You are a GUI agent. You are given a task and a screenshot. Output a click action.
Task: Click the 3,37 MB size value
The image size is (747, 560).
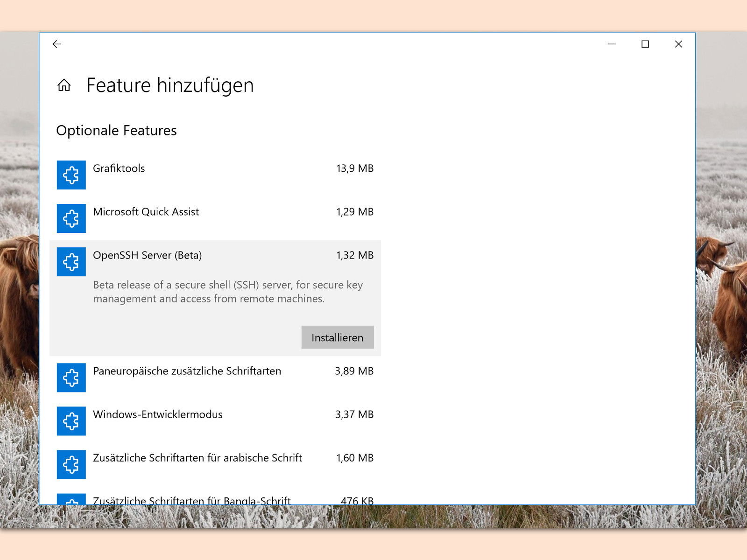[x=354, y=414]
